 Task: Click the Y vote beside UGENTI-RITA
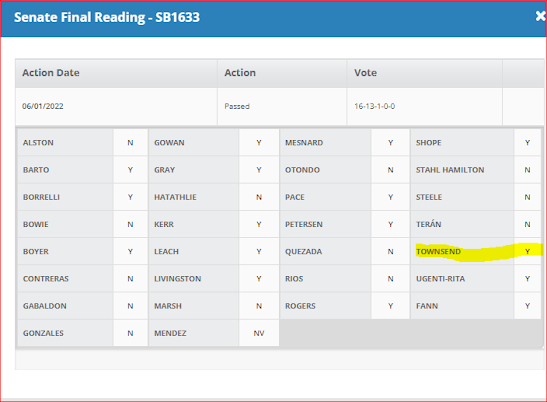click(527, 278)
